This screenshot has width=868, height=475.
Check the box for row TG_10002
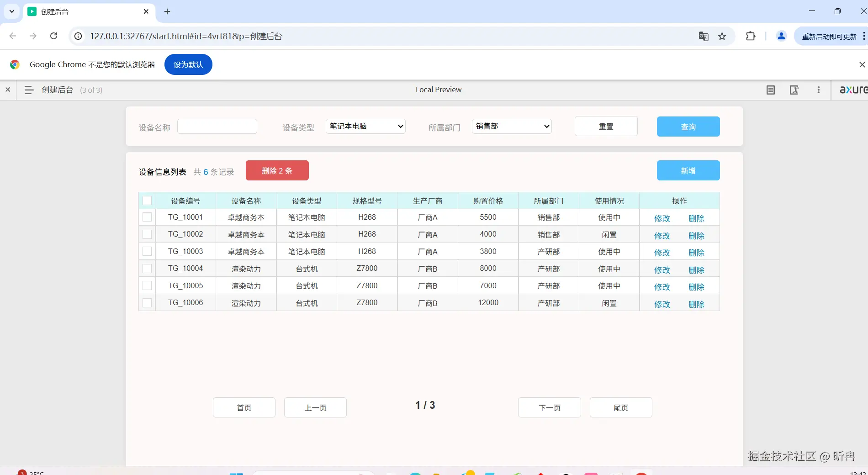coord(147,234)
